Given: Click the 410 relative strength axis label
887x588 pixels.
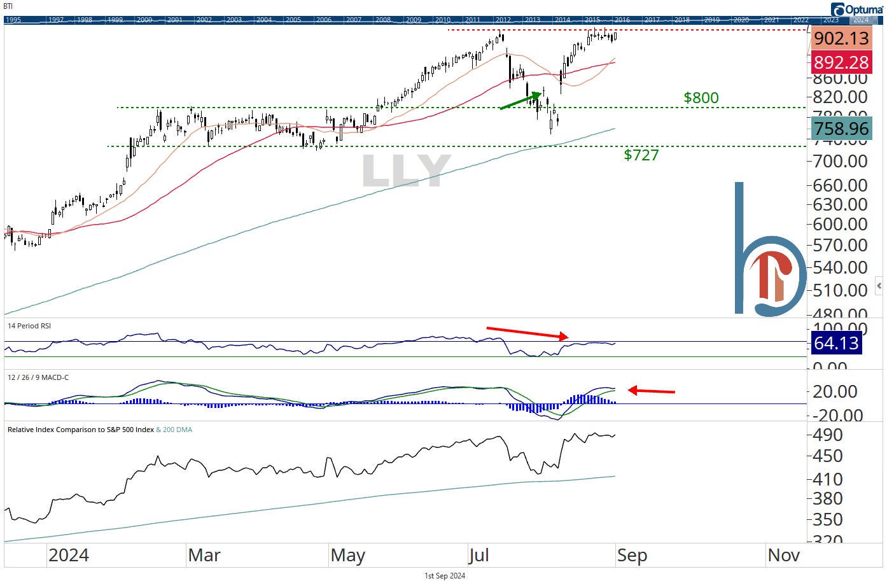Looking at the screenshot, I should click(828, 479).
